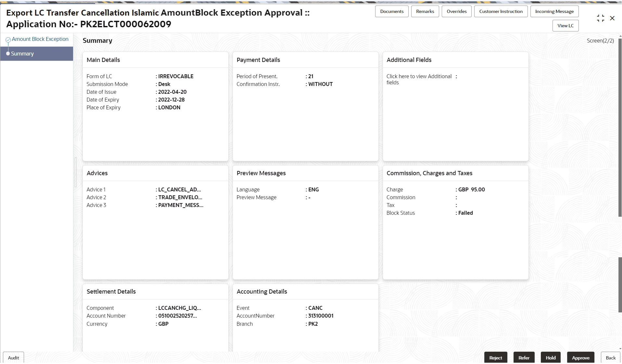This screenshot has height=364, width=622.
Task: Open Customer Instruction
Action: tap(501, 11)
